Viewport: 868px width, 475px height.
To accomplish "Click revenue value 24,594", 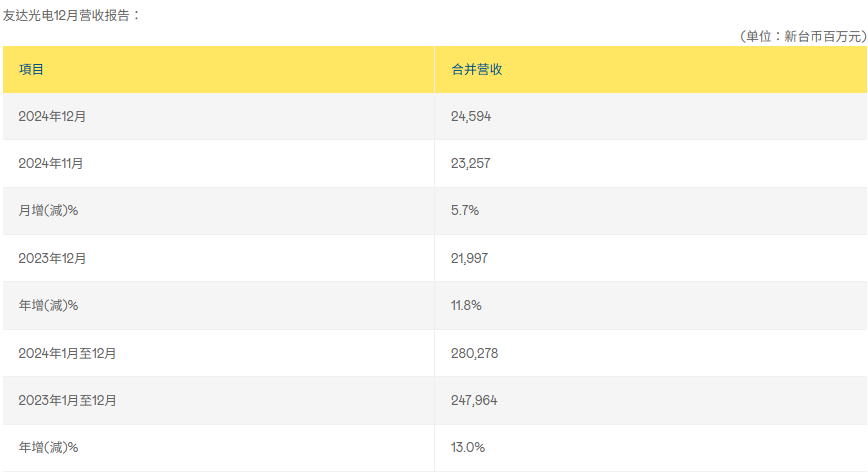I will (x=471, y=116).
